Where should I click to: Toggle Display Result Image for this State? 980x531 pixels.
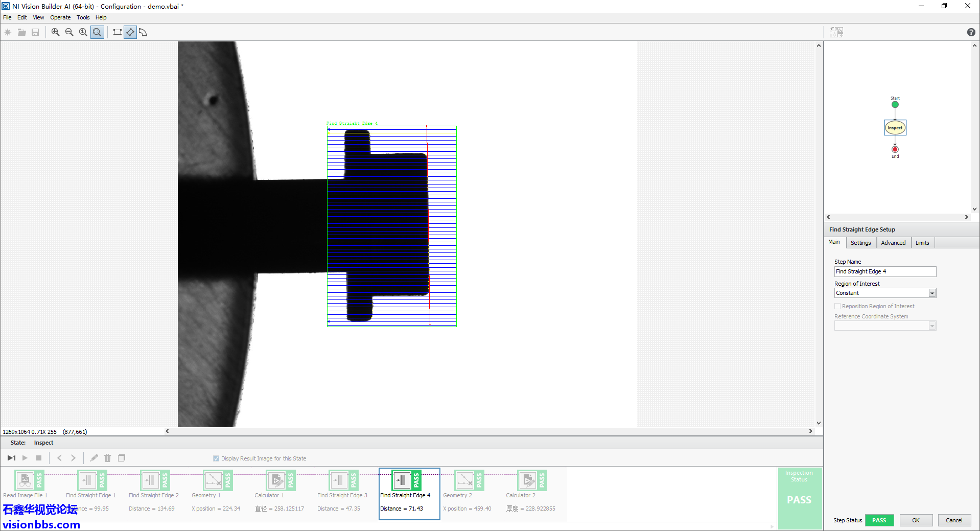(216, 458)
